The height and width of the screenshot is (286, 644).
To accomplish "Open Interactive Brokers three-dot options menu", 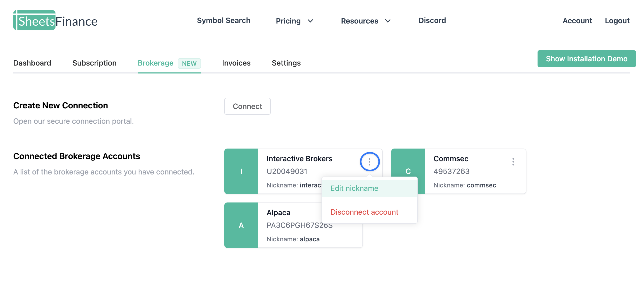I will (370, 162).
